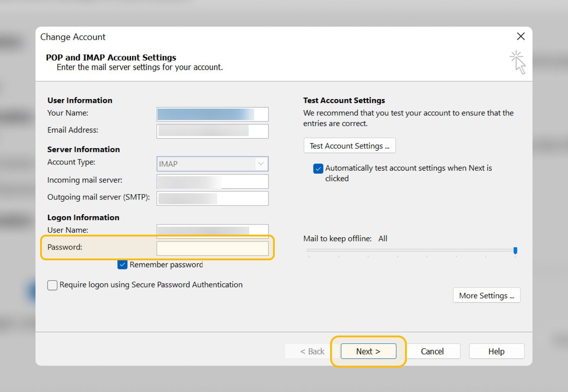Select the Email Address text box

[212, 131]
